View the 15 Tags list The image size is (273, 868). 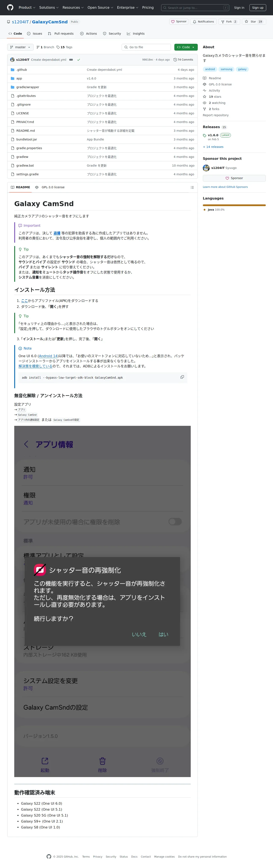[x=64, y=47]
